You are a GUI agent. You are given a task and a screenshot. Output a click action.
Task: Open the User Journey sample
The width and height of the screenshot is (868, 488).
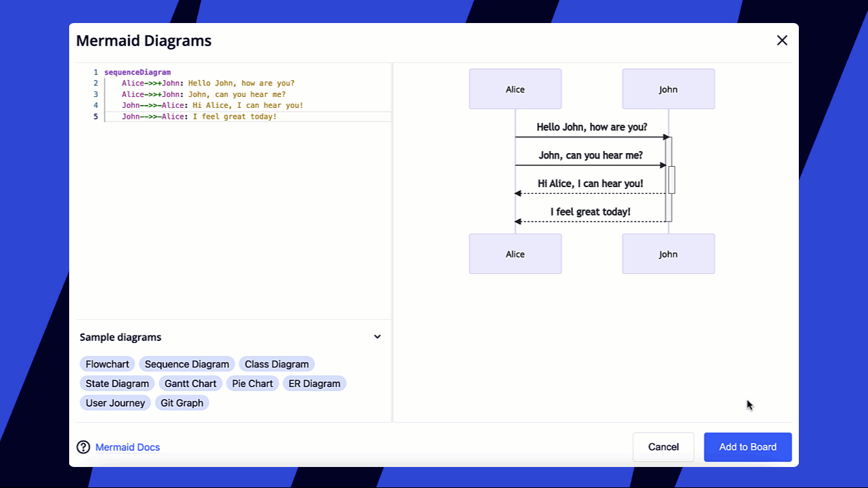(x=115, y=403)
